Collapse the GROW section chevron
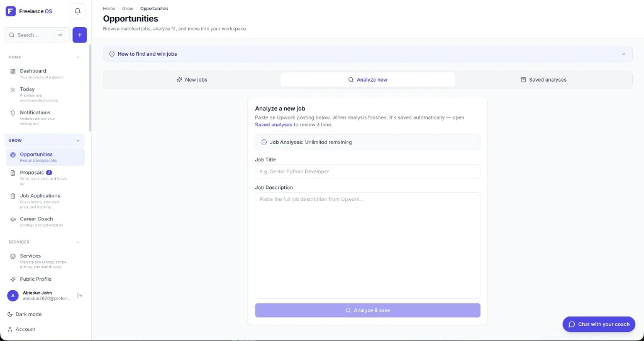 point(78,140)
